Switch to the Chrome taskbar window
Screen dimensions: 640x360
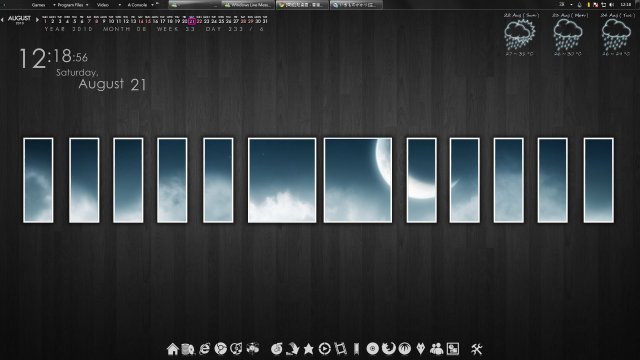(x=302, y=5)
